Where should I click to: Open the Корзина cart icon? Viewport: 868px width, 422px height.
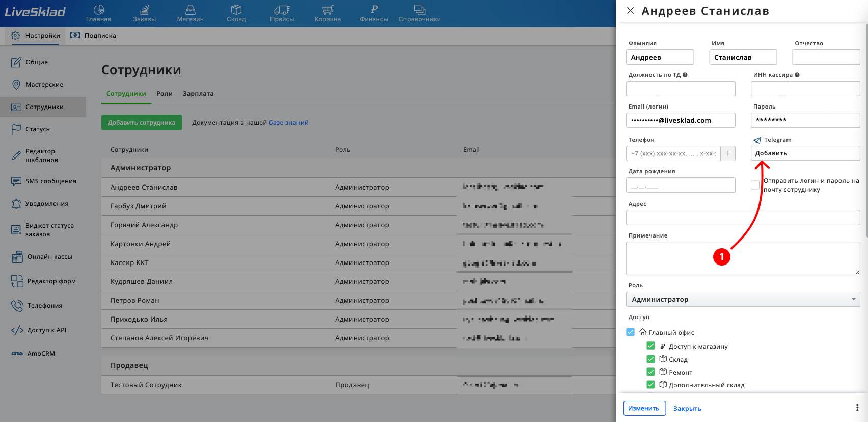point(328,13)
